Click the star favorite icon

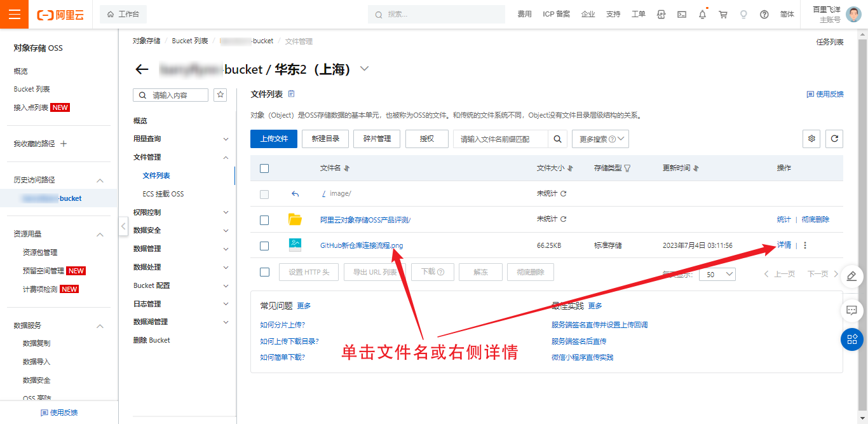[220, 95]
